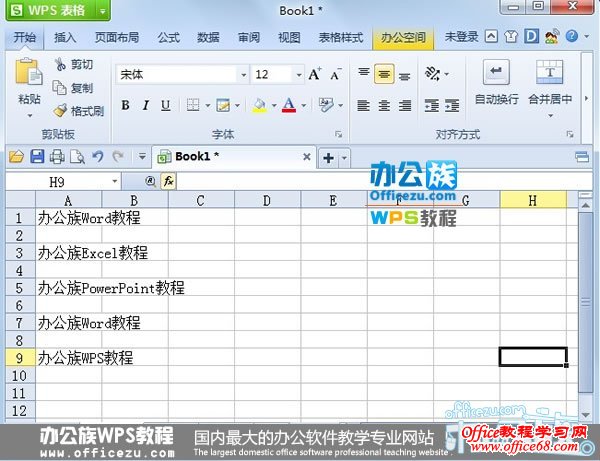The image size is (600, 461).
Task: Open borders dropdown arrow
Action: [x=208, y=105]
